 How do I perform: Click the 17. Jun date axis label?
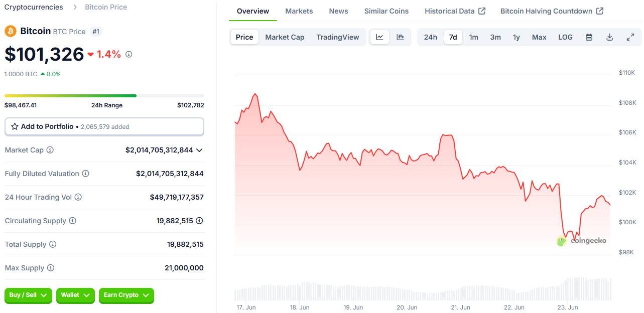click(x=245, y=307)
